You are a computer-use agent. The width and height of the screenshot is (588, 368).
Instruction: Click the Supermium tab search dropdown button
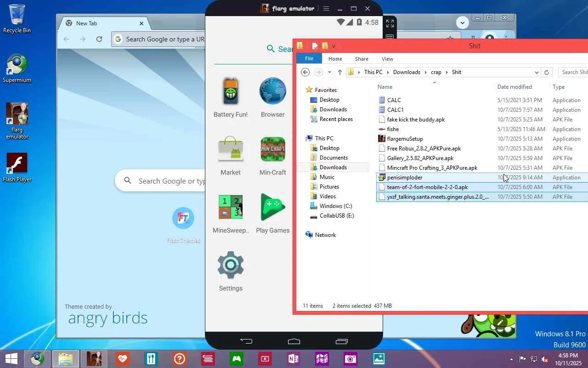click(x=463, y=23)
